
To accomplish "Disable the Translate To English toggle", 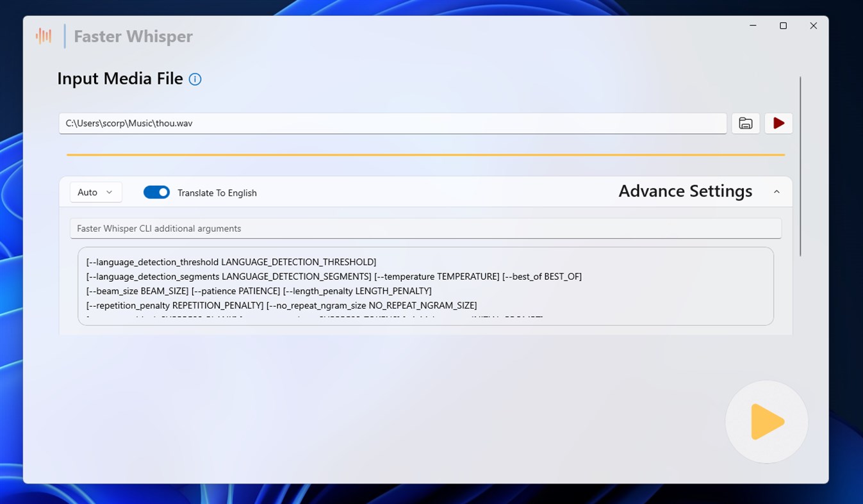I will 156,192.
